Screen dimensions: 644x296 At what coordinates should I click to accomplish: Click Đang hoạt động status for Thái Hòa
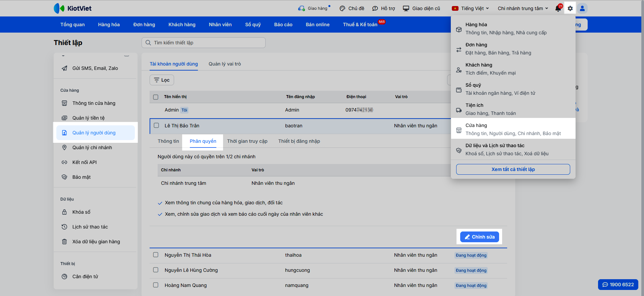click(471, 255)
